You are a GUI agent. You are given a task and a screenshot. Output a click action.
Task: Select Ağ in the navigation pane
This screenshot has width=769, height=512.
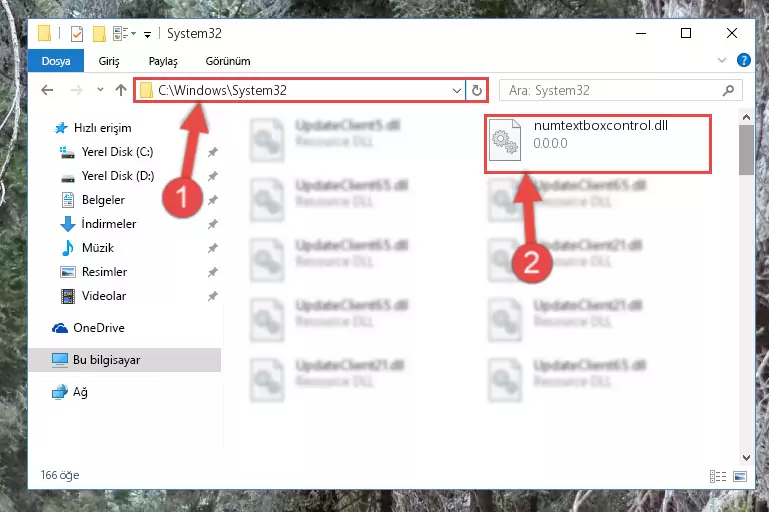coord(70,392)
